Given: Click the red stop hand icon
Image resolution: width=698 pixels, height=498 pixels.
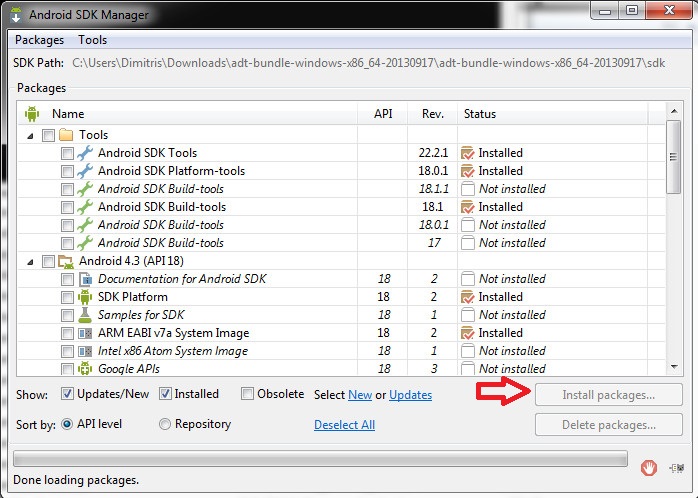Looking at the screenshot, I should [x=649, y=467].
